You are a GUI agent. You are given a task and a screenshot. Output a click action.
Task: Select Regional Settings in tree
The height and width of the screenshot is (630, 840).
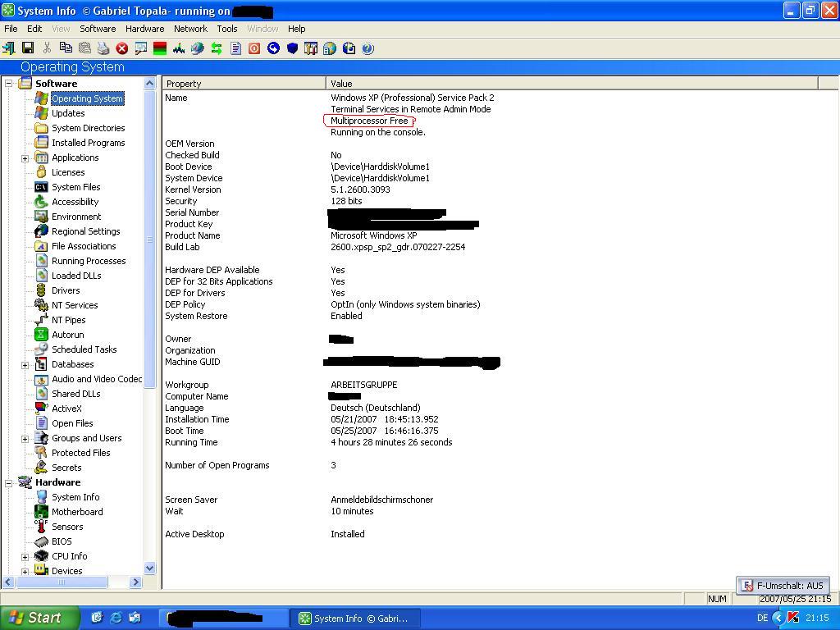[85, 231]
